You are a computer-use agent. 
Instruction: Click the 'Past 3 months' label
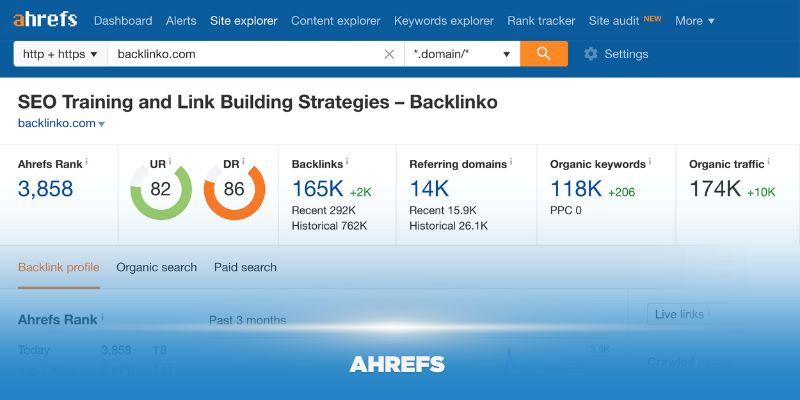(x=247, y=320)
